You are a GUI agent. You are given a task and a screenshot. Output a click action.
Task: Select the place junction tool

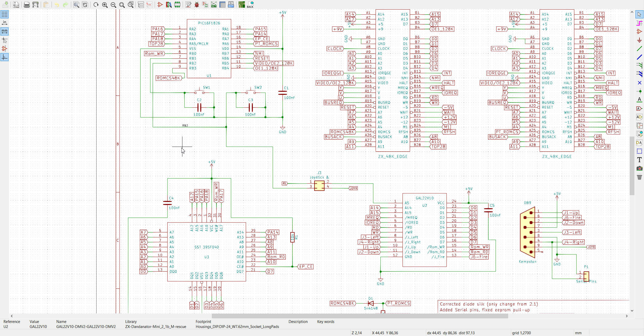(x=639, y=91)
